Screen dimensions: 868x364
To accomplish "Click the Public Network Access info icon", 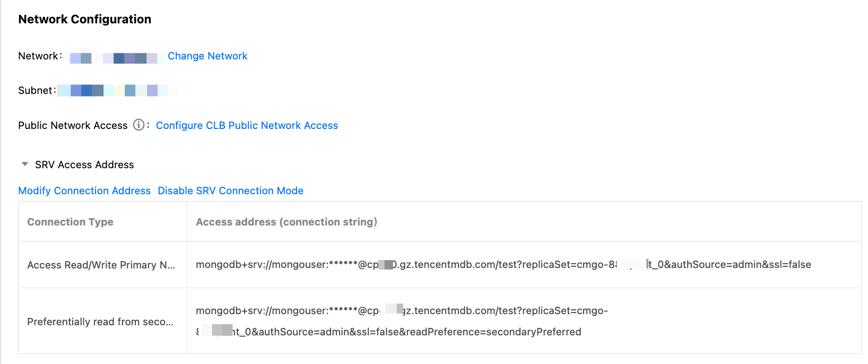I will [x=138, y=125].
